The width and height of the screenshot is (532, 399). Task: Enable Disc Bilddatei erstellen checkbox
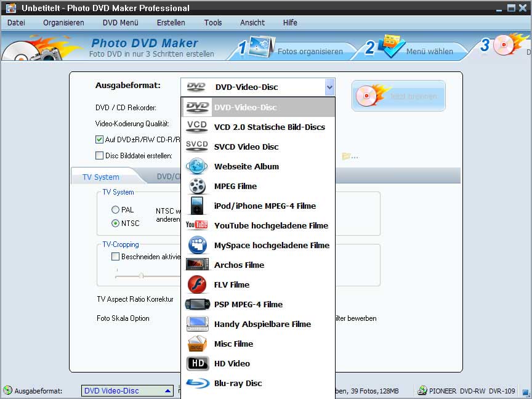point(99,155)
